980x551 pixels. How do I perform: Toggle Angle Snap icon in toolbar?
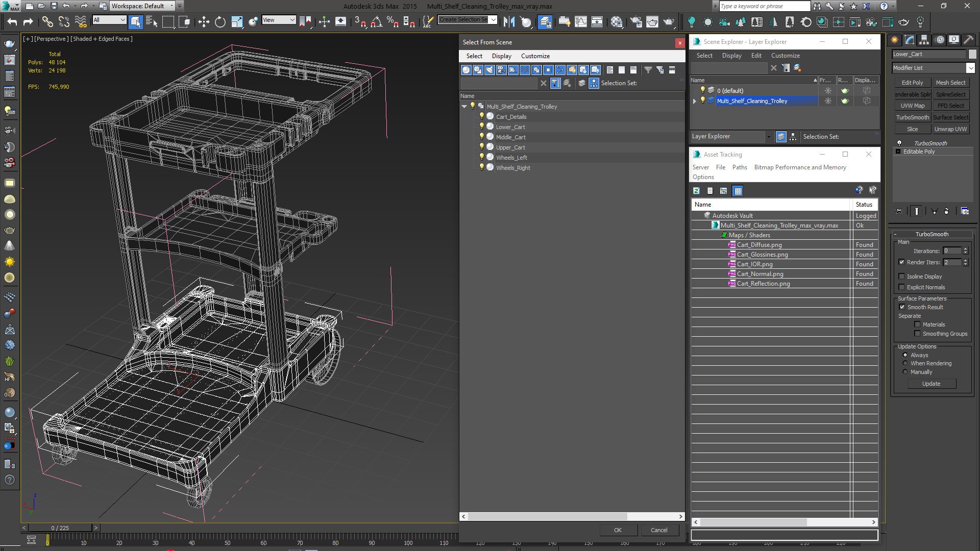[x=377, y=21]
